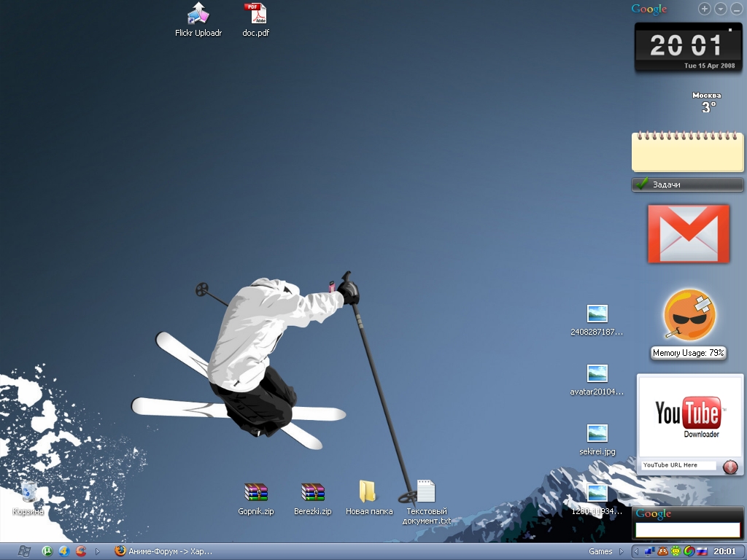Open Текстовый документ.txt file
The image size is (747, 560).
tap(426, 492)
